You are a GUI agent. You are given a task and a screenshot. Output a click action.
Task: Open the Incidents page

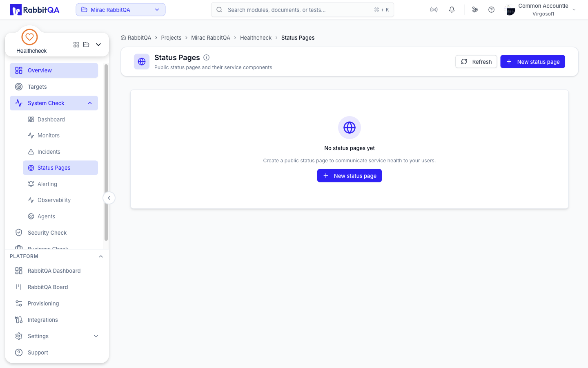pos(60,152)
